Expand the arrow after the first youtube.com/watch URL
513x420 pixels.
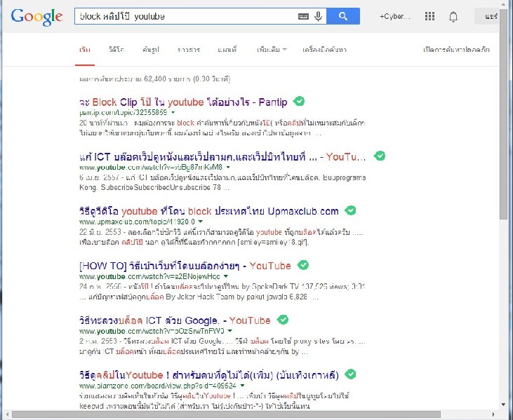click(x=228, y=167)
